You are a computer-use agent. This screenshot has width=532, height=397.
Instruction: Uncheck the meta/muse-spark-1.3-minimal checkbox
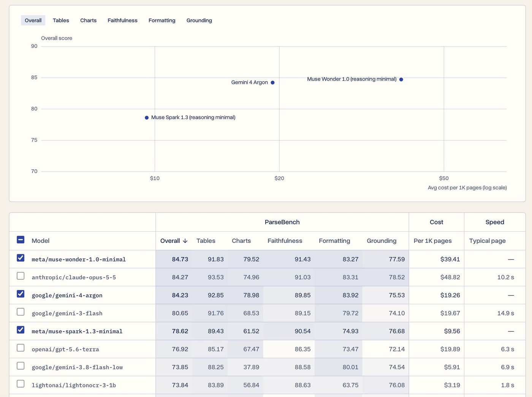coord(21,330)
